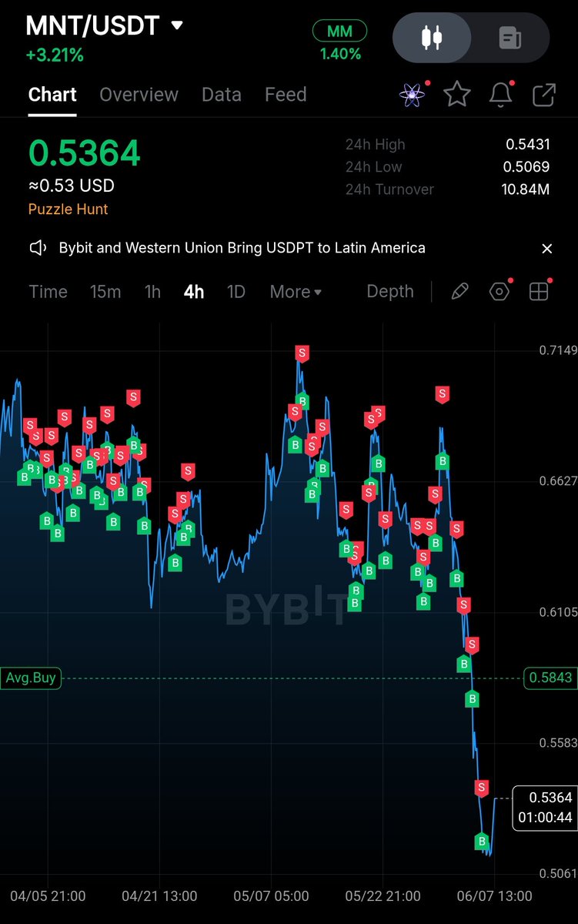Image resolution: width=578 pixels, height=924 pixels.
Task: Click the 0.6627 price axis label
Action: point(558,482)
